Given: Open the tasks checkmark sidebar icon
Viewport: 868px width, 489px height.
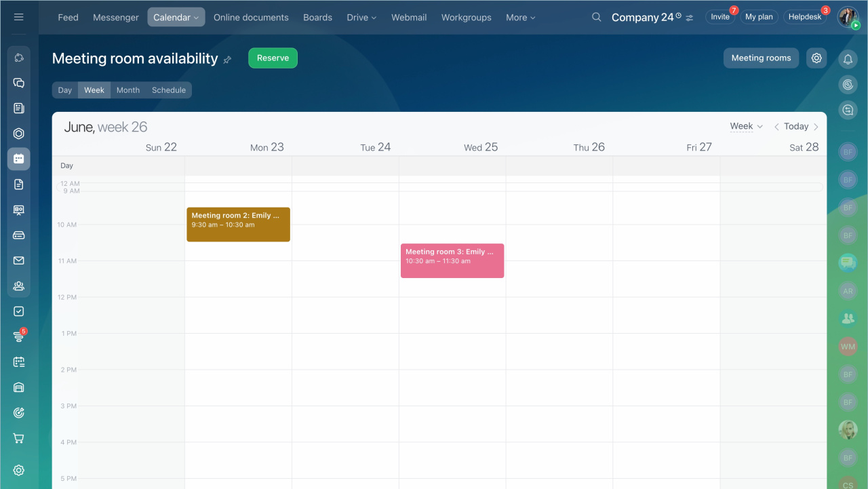Looking at the screenshot, I should (18, 311).
